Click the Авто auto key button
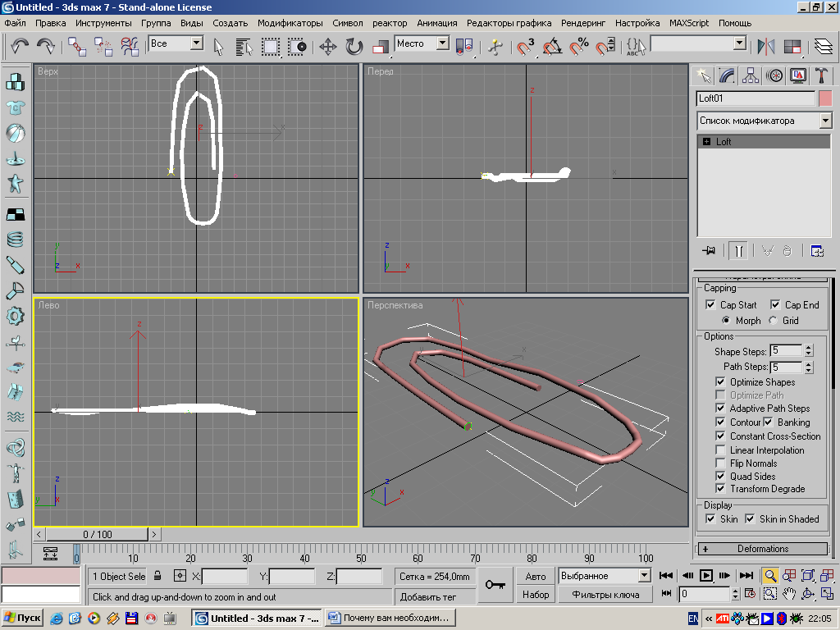The height and width of the screenshot is (630, 840). pyautogui.click(x=536, y=577)
